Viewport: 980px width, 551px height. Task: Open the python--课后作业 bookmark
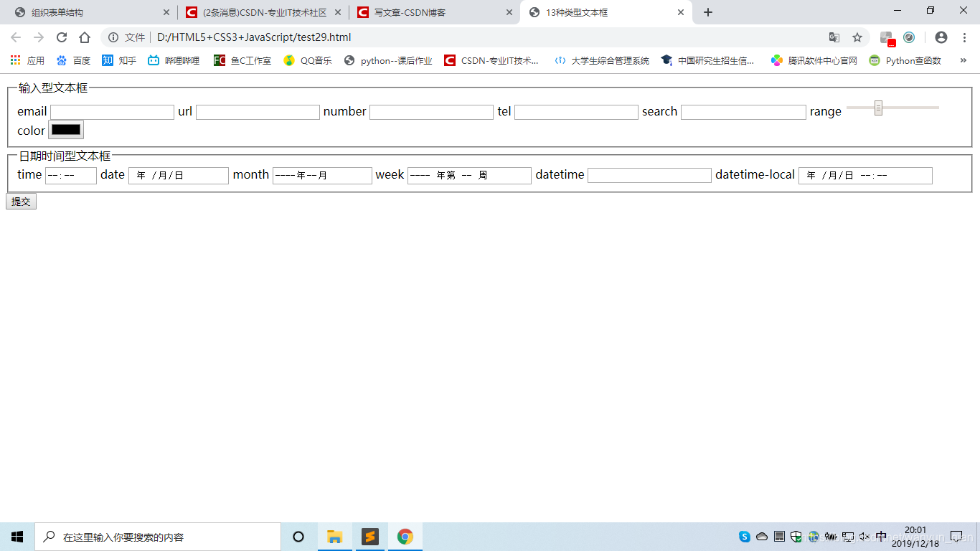click(388, 60)
